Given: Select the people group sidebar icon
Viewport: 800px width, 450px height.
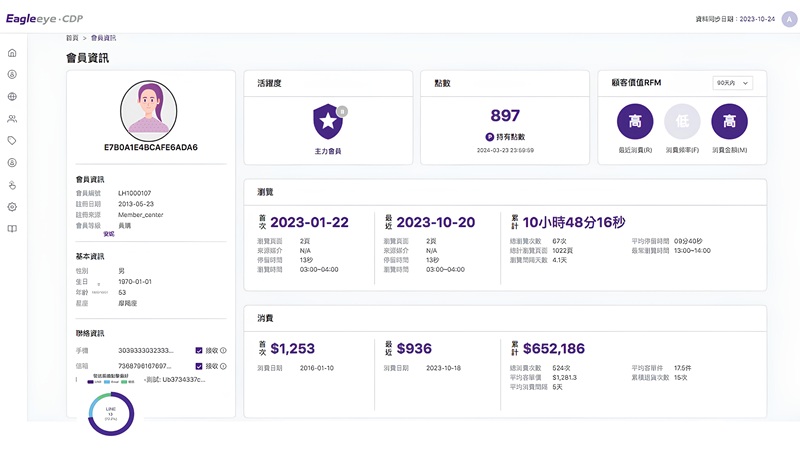Looking at the screenshot, I should tap(12, 119).
